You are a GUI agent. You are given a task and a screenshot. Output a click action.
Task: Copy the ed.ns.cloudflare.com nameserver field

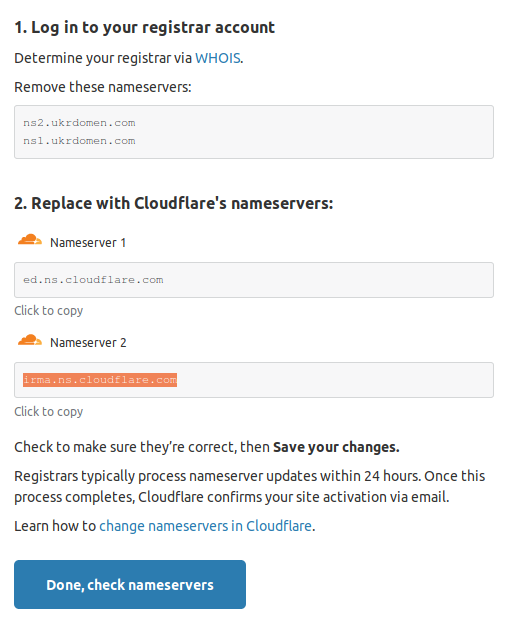coord(254,280)
